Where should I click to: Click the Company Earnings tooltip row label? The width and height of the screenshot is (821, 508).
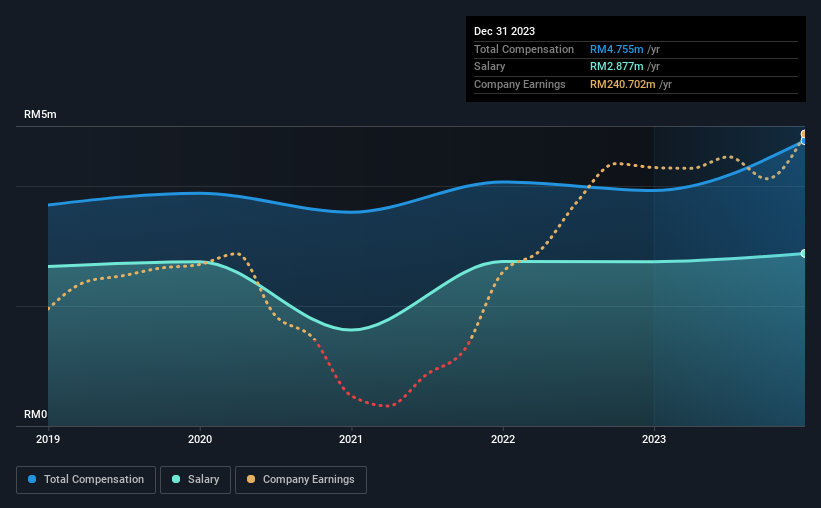[519, 84]
